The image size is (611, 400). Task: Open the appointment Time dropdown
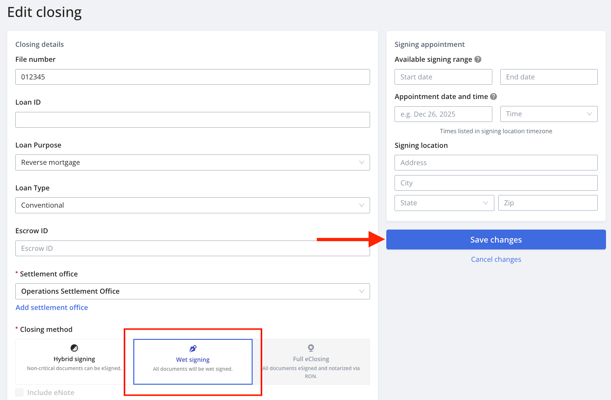[548, 114]
